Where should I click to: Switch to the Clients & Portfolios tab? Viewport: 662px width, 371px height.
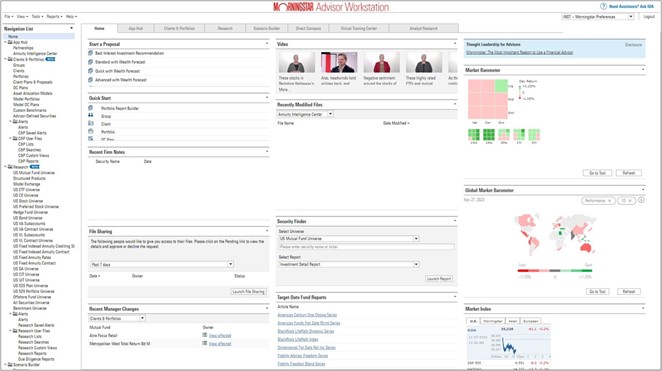(x=179, y=28)
